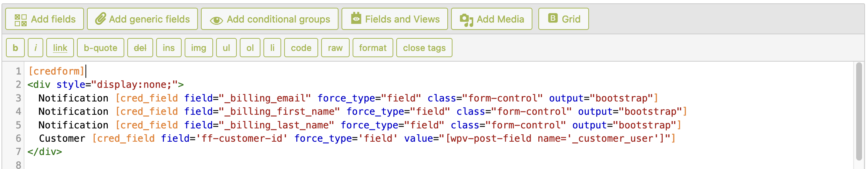Screen dimensions: 868x169
Task: Click the close tags button
Action: (x=424, y=48)
